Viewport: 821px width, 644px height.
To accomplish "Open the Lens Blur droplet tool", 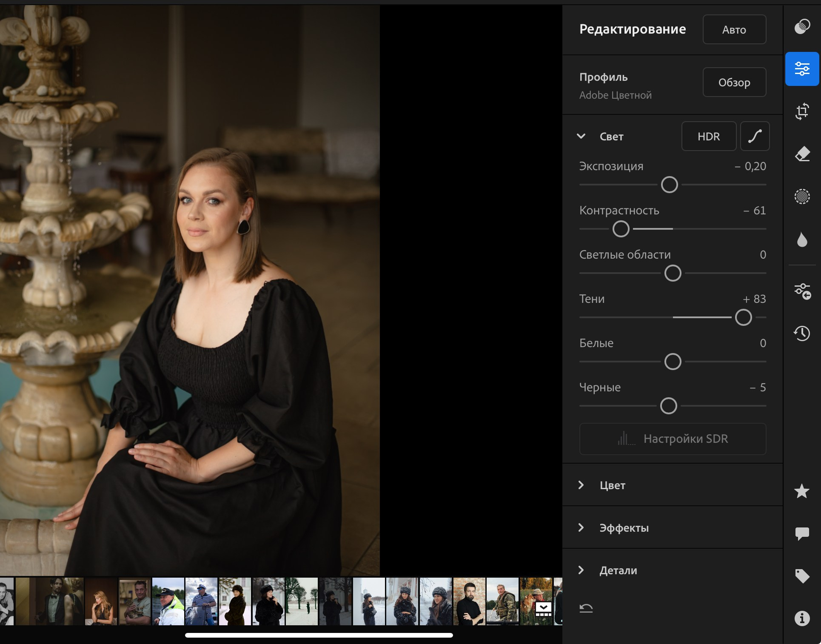I will [802, 239].
